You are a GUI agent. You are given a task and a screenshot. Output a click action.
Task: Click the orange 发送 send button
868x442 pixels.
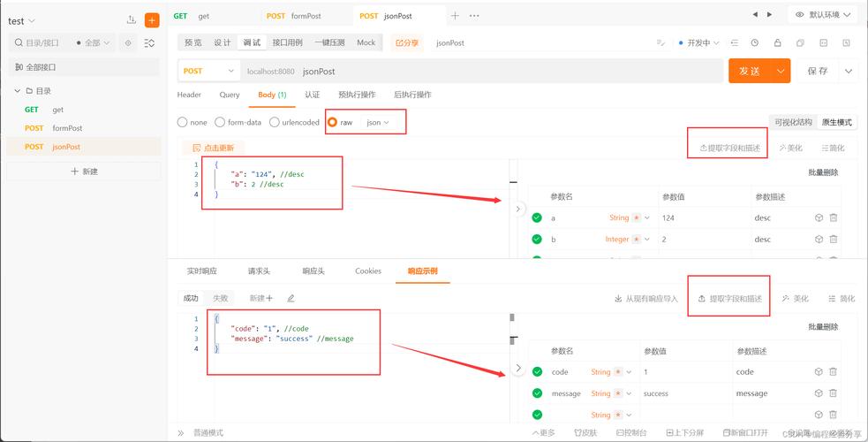click(750, 71)
